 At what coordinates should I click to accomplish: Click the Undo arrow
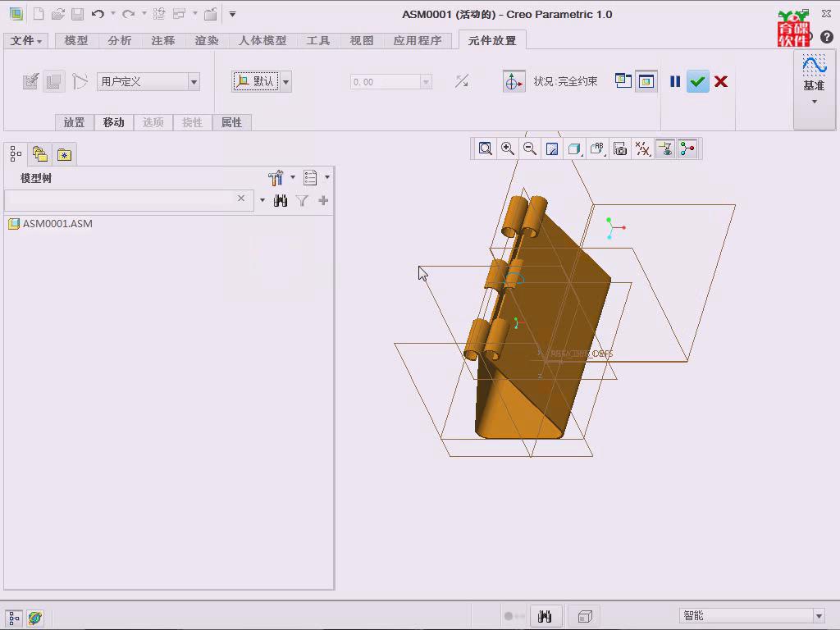click(x=98, y=14)
